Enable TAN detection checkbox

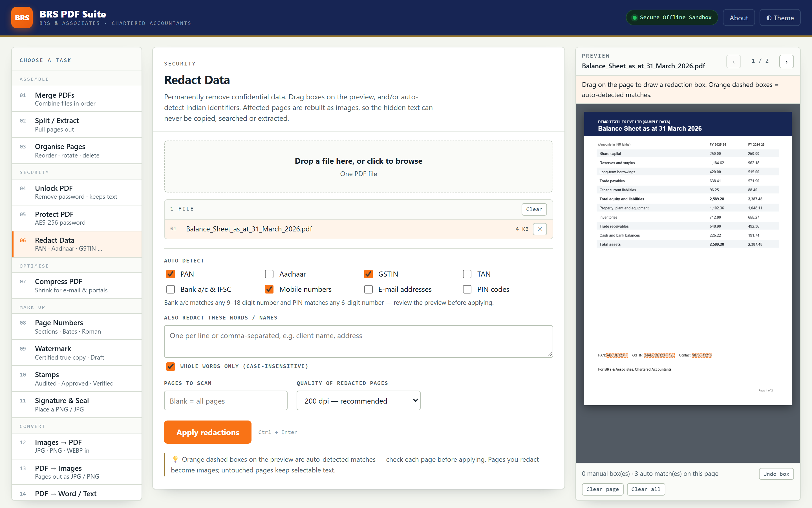coord(467,274)
